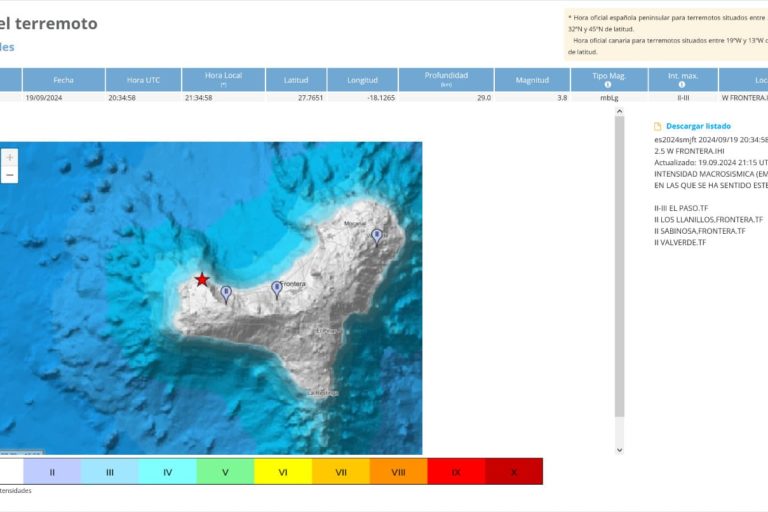Image resolution: width=768 pixels, height=512 pixels.
Task: Click the date cell 19/09/2024
Action: pyautogui.click(x=44, y=98)
